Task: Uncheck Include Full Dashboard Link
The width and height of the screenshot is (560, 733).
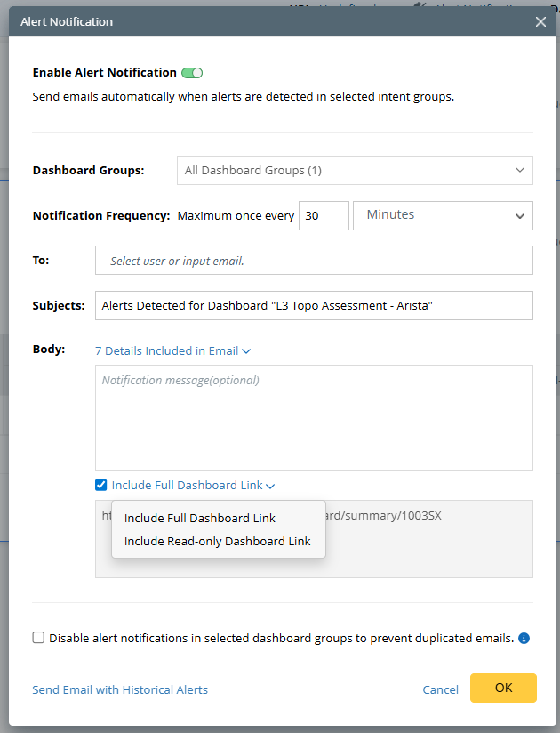Action: 100,485
